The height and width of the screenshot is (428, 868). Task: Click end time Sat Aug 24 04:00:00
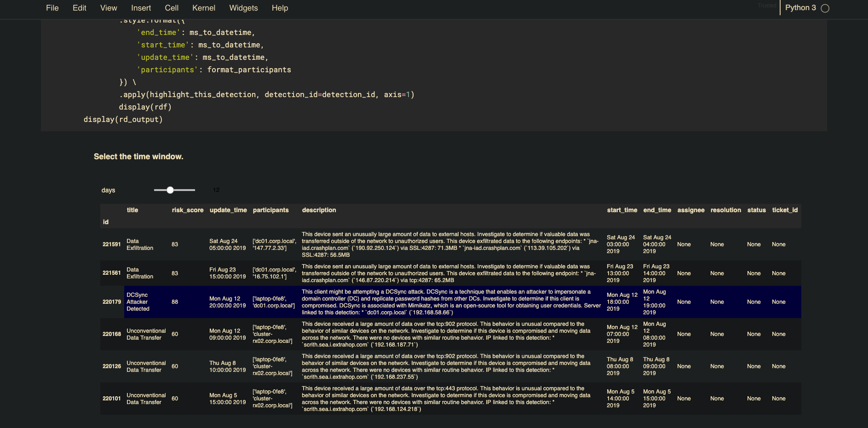pyautogui.click(x=657, y=244)
